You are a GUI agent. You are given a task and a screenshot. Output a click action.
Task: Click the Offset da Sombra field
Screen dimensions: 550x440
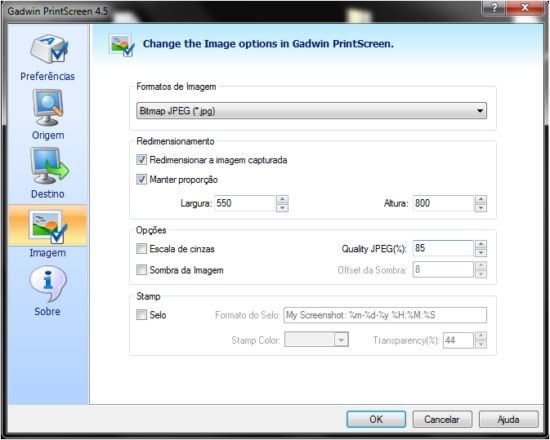443,270
